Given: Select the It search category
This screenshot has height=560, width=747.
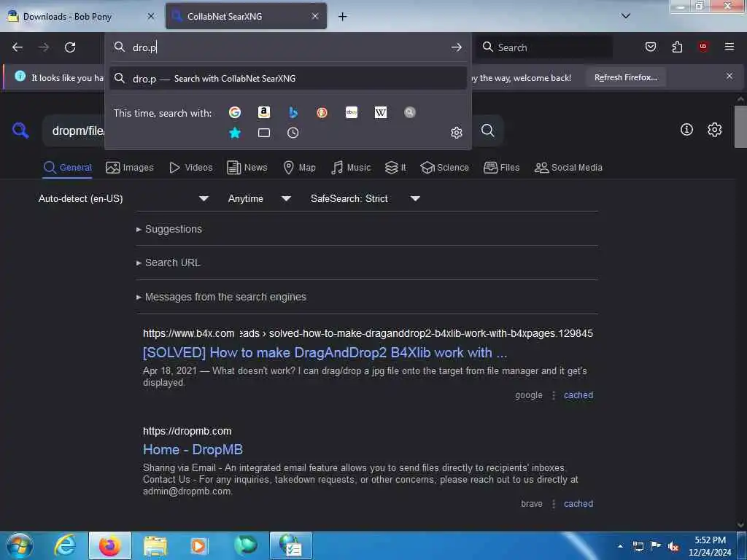Looking at the screenshot, I should click(395, 168).
